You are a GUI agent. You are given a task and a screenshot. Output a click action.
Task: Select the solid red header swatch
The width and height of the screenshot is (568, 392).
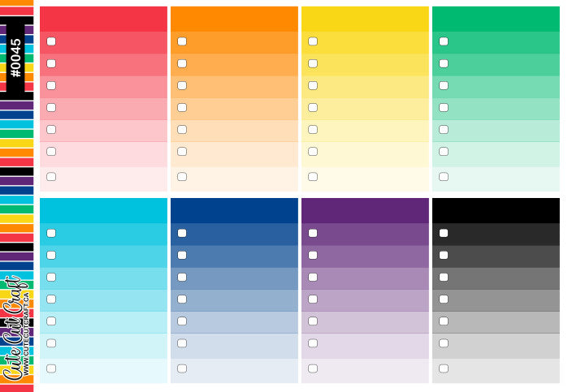pos(103,19)
